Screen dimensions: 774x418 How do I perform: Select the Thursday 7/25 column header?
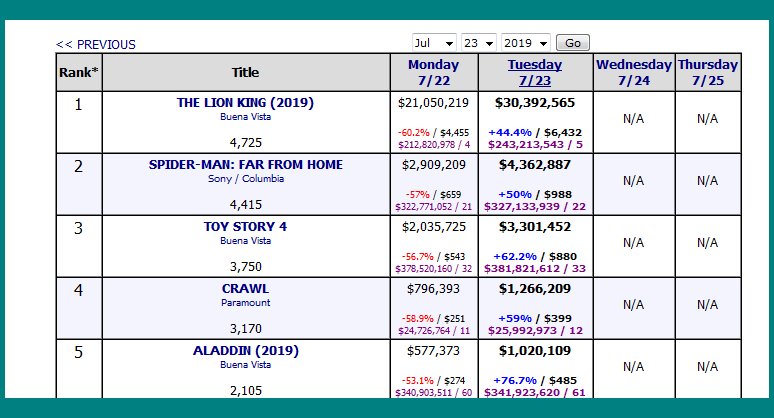tap(708, 72)
